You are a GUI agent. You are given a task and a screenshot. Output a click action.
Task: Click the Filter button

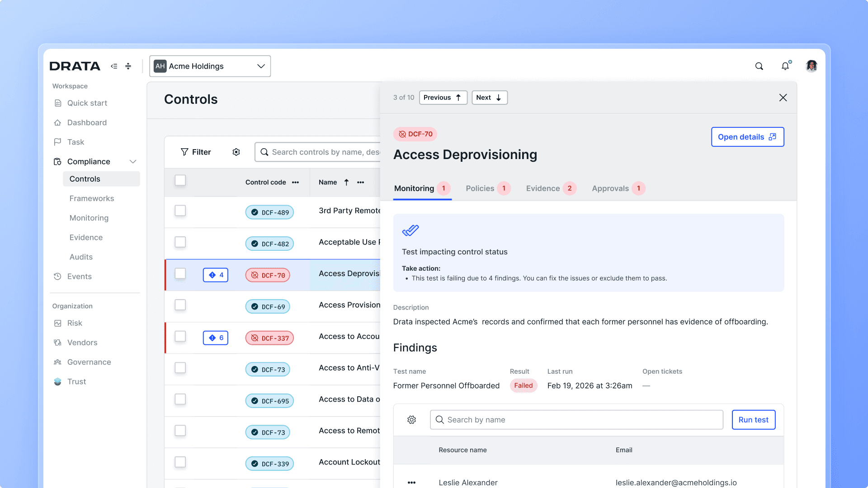pyautogui.click(x=196, y=152)
